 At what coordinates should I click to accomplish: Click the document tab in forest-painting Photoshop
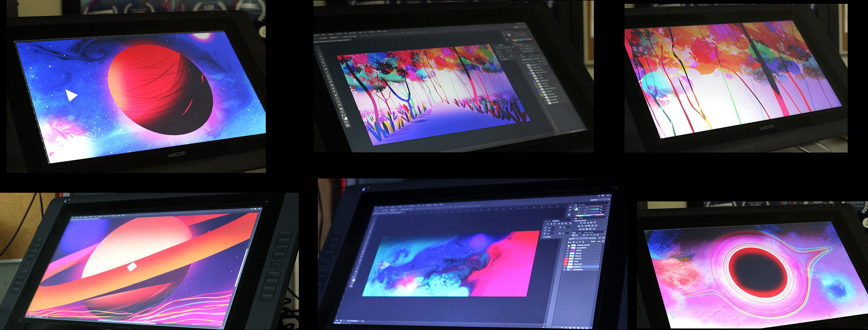pos(332,41)
